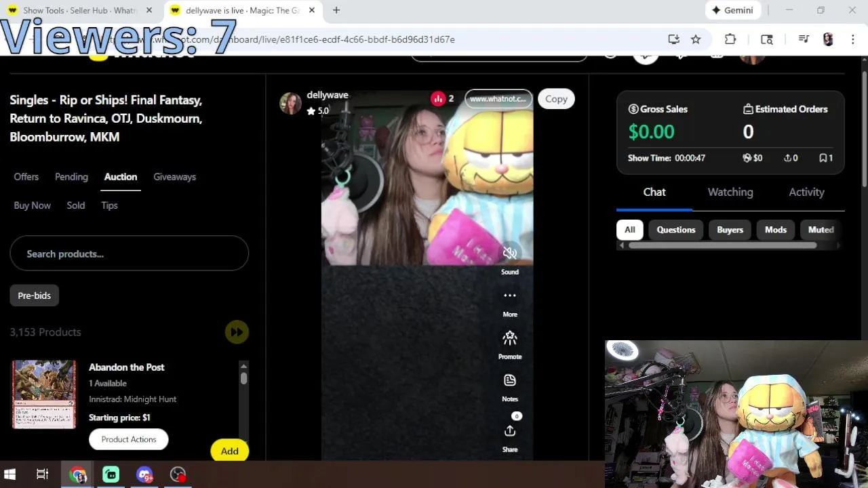Click the yellow fast-forward icon near product count
Screen dimensions: 868x488
pos(237,332)
